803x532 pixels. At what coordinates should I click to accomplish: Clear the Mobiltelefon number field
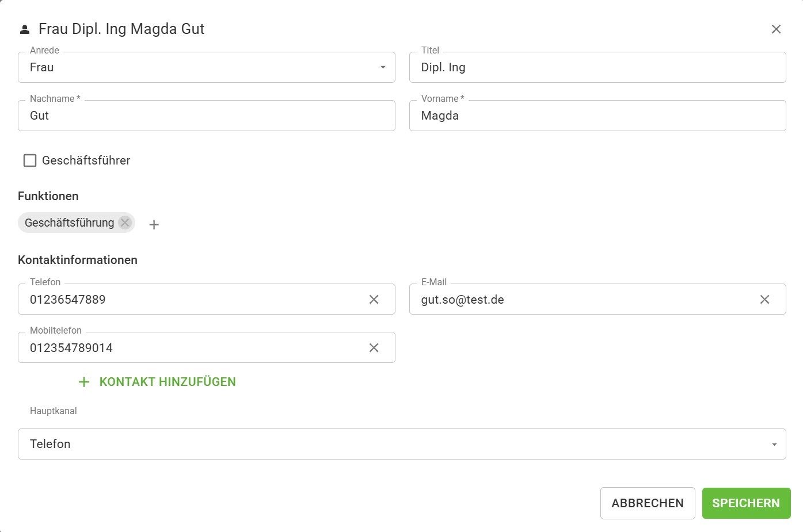point(374,347)
